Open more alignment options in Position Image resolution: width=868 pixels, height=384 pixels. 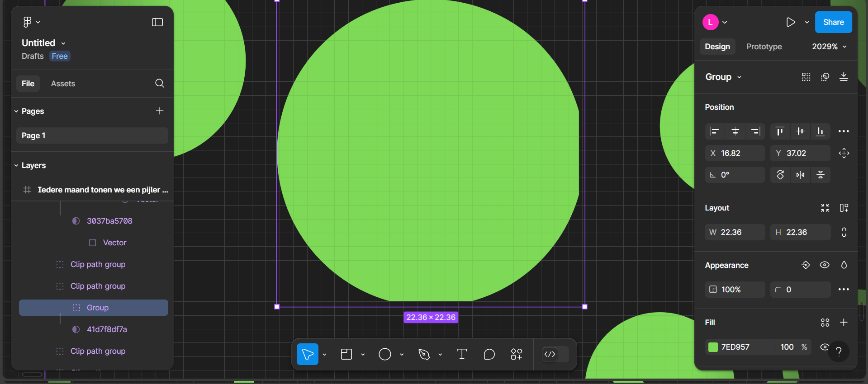[x=844, y=131]
